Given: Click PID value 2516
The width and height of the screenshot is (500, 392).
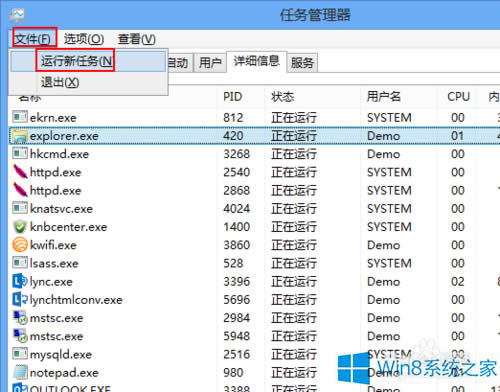Looking at the screenshot, I should (x=237, y=354).
